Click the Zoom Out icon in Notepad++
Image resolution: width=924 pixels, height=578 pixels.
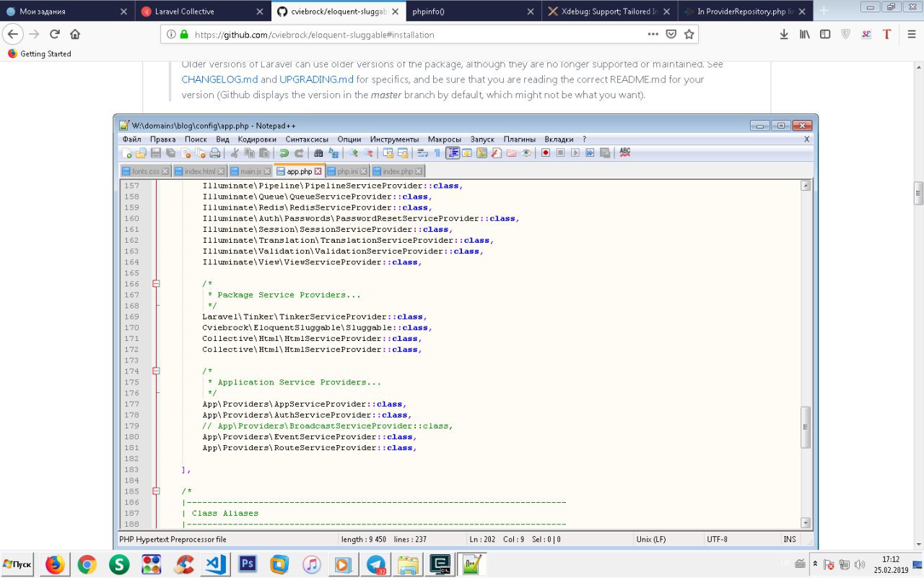(x=368, y=152)
